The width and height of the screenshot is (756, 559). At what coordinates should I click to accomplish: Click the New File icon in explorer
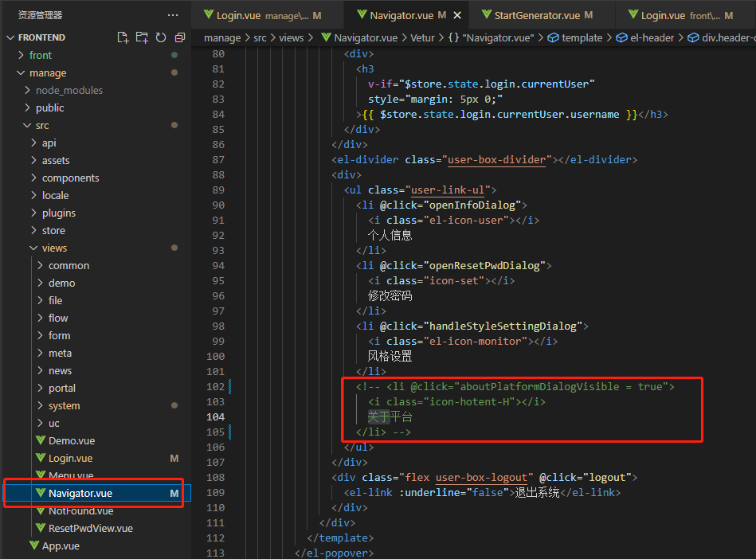tap(123, 37)
